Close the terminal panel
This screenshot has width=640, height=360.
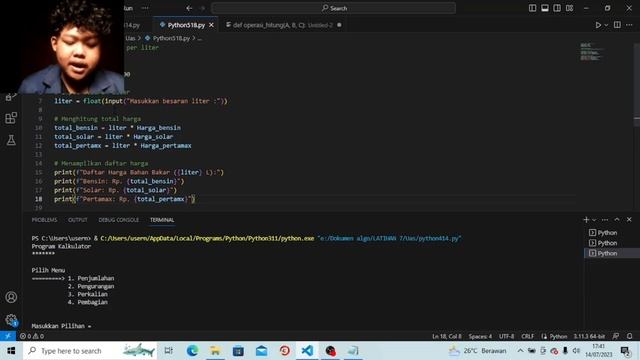click(629, 220)
